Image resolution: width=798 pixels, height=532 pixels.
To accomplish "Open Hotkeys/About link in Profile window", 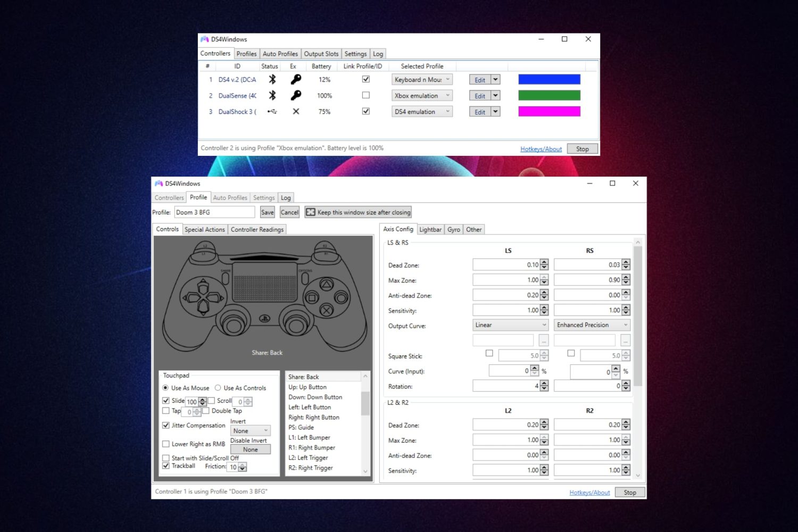I will (589, 493).
